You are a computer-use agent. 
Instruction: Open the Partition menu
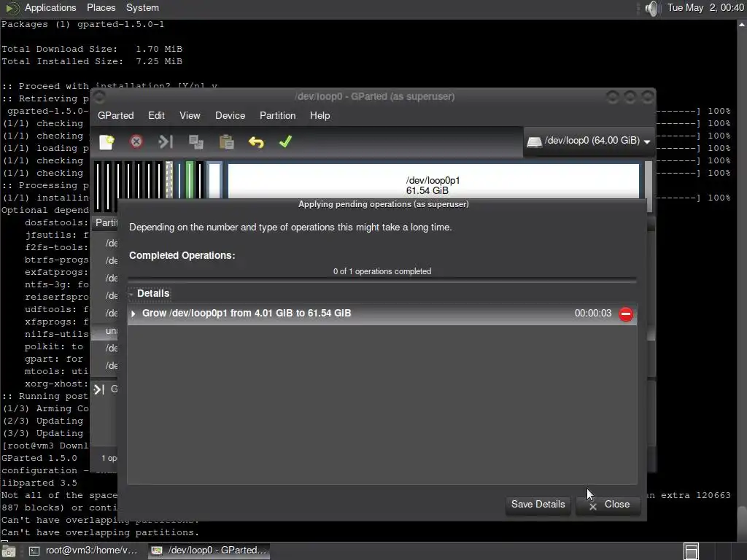278,116
